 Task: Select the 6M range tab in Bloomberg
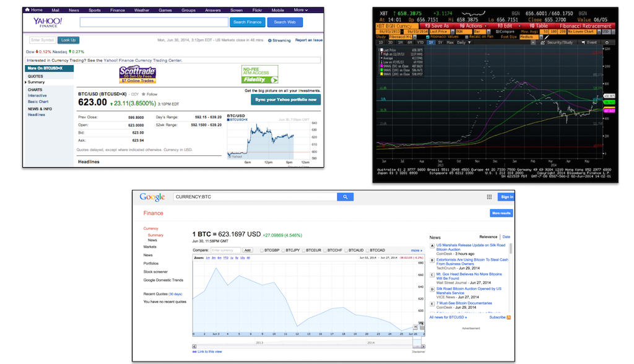tap(410, 43)
